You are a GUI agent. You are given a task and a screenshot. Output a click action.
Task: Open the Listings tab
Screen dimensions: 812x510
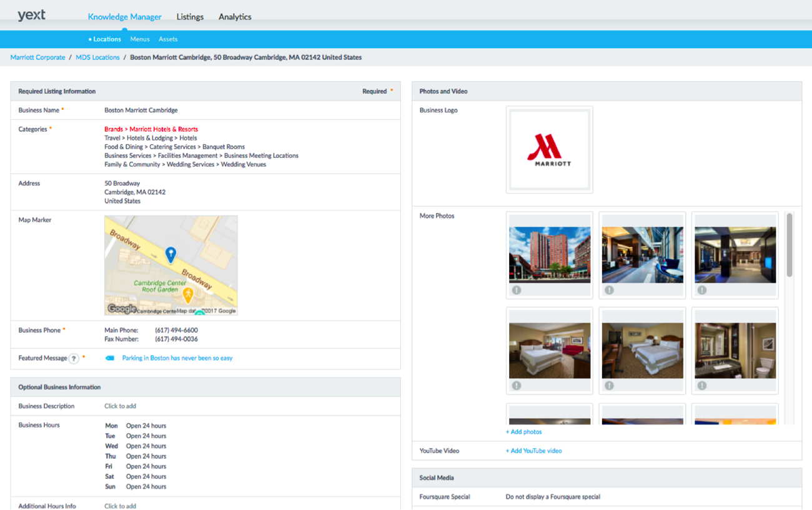pyautogui.click(x=190, y=17)
